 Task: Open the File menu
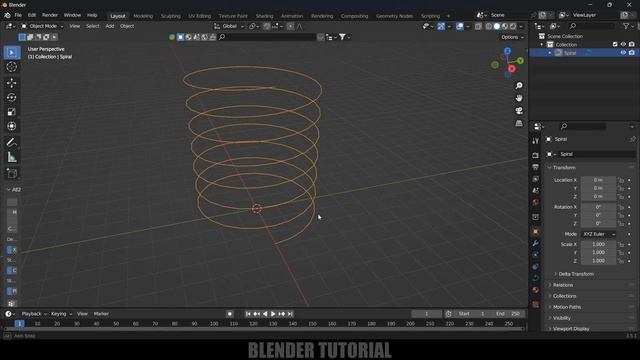[x=18, y=15]
